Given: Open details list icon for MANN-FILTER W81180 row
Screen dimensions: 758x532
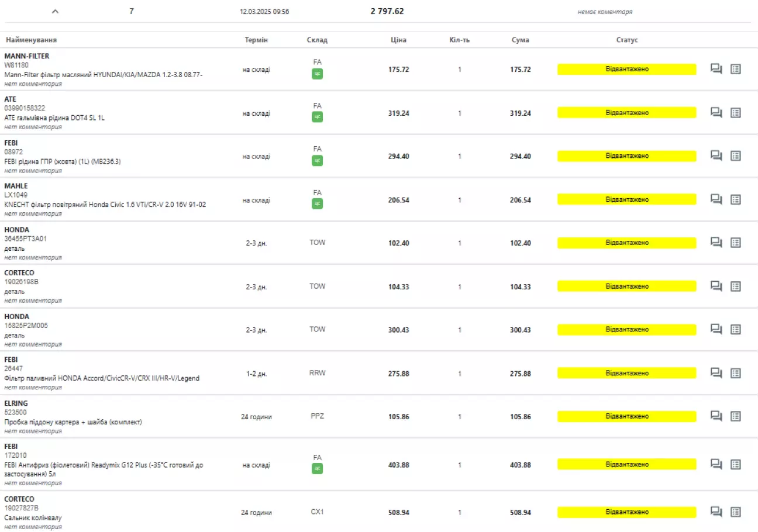Looking at the screenshot, I should [736, 69].
